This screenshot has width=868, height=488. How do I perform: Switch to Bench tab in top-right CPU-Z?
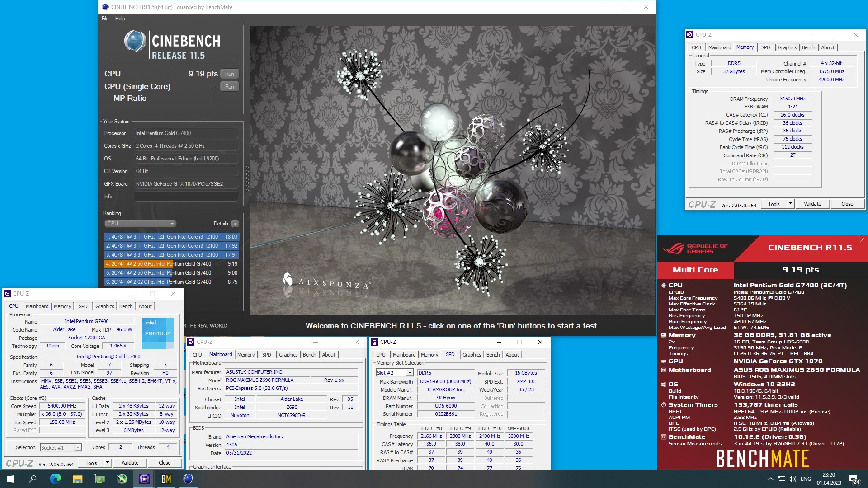(808, 47)
